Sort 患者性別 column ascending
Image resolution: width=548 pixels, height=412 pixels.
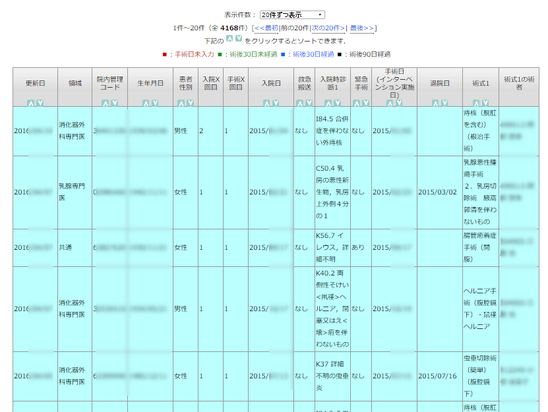pos(181,103)
